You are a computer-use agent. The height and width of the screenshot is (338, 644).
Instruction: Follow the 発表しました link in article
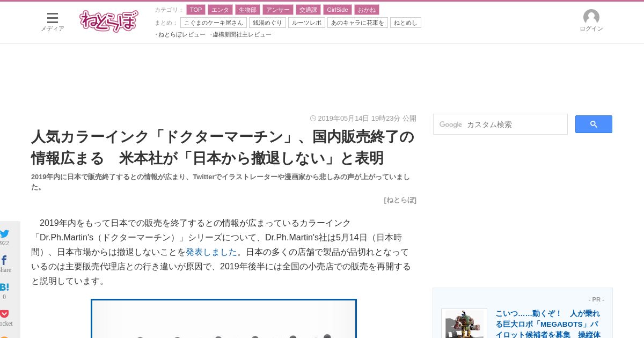211,252
